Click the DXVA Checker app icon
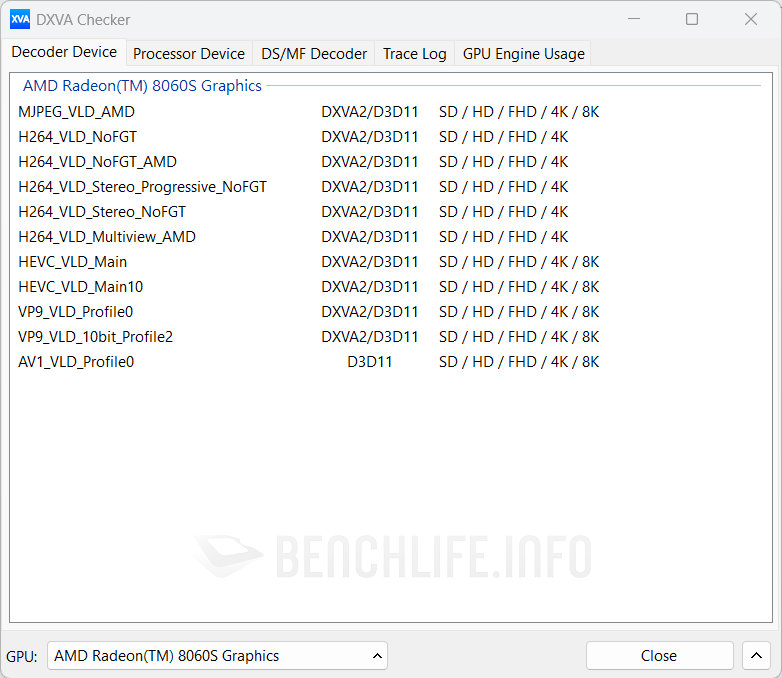Viewport: 782px width, 678px height. pyautogui.click(x=20, y=19)
